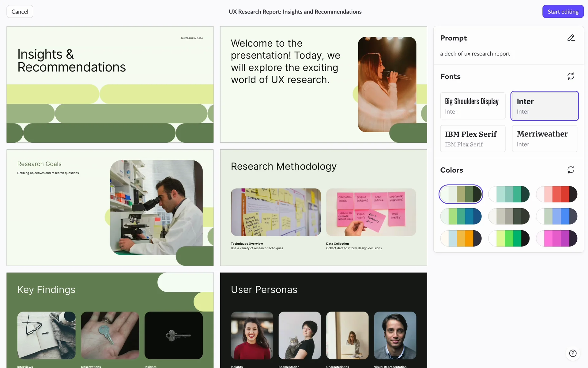Open the Insights & Recommendations title slide
Screen dimensions: 588x368
(x=110, y=84)
